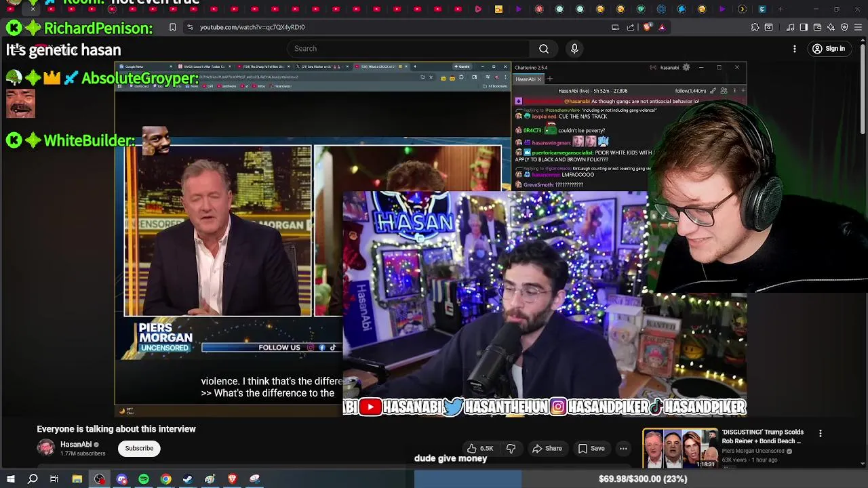Open Brave Rewards triangle icon
868x488 pixels.
point(662,27)
